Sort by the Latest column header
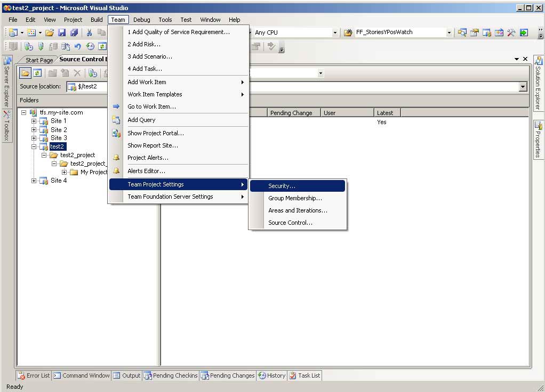Image resolution: width=545 pixels, height=392 pixels. click(x=388, y=113)
